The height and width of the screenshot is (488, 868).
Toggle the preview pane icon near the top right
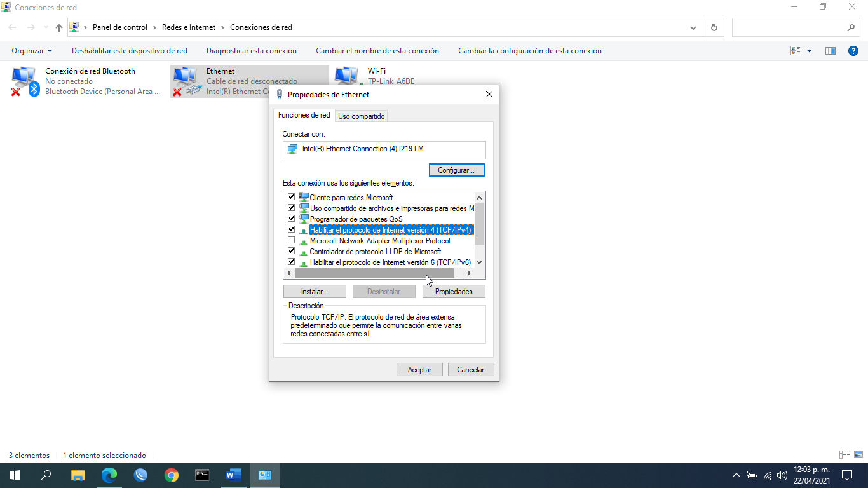point(830,51)
